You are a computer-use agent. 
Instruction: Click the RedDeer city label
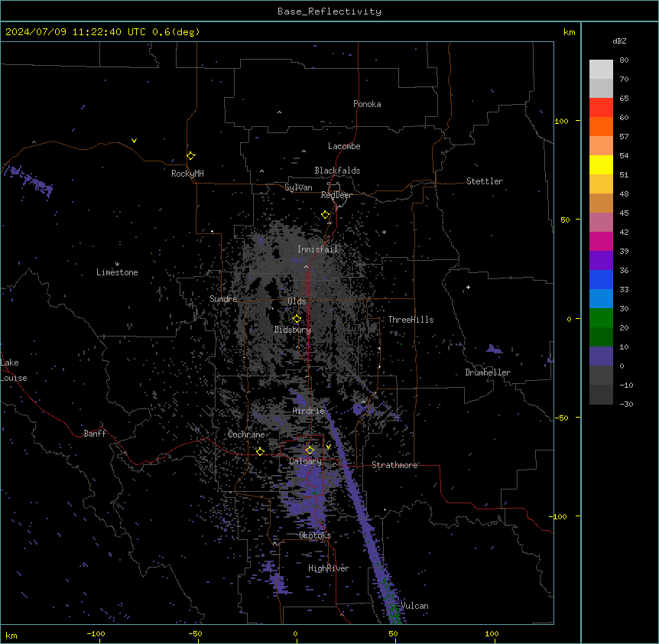336,195
